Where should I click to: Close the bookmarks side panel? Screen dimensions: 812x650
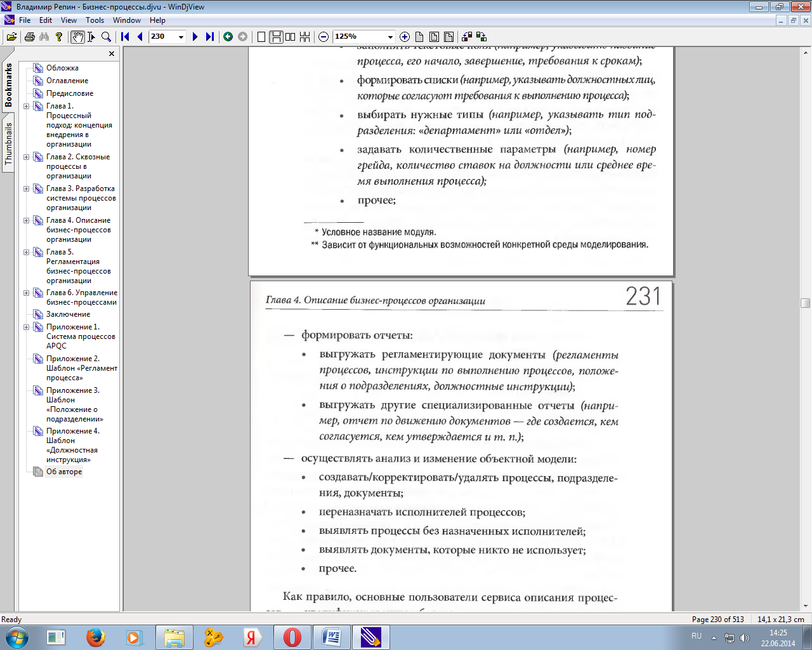(112, 54)
